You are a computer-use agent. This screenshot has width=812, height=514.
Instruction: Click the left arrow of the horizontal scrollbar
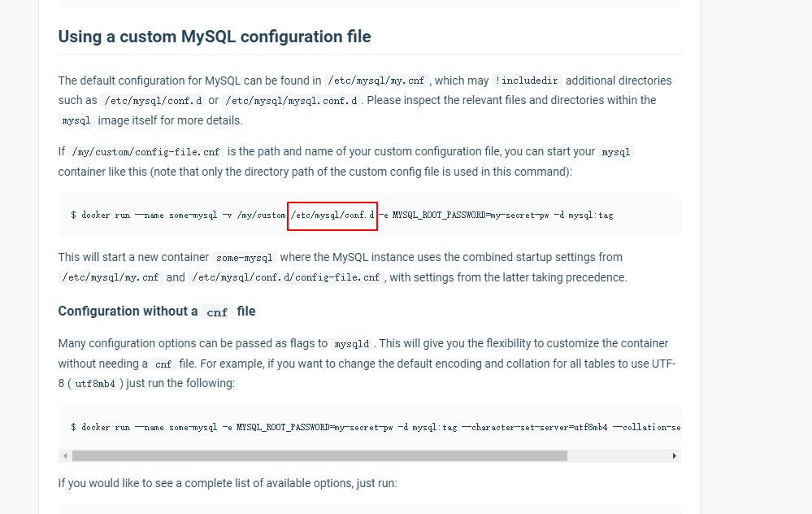point(63,456)
